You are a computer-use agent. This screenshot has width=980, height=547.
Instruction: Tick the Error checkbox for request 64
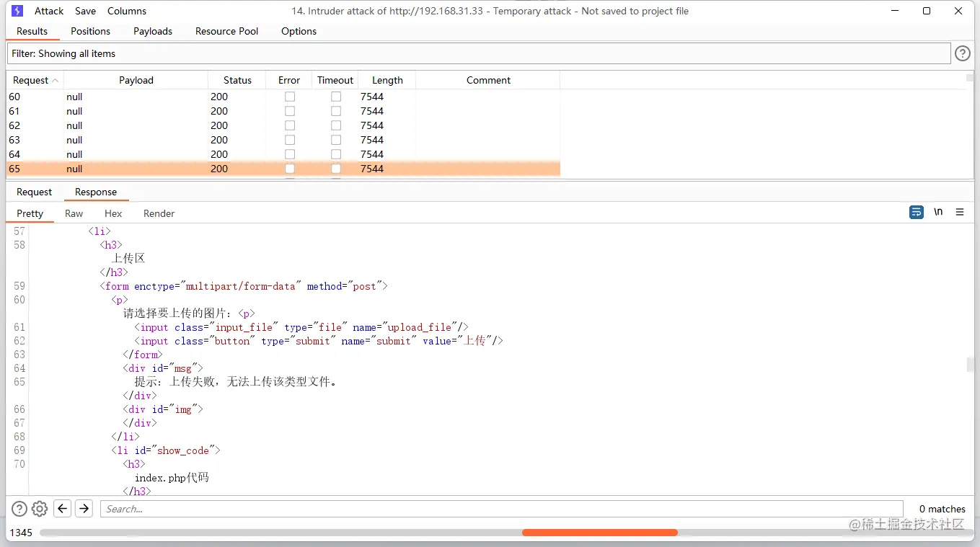tap(290, 154)
